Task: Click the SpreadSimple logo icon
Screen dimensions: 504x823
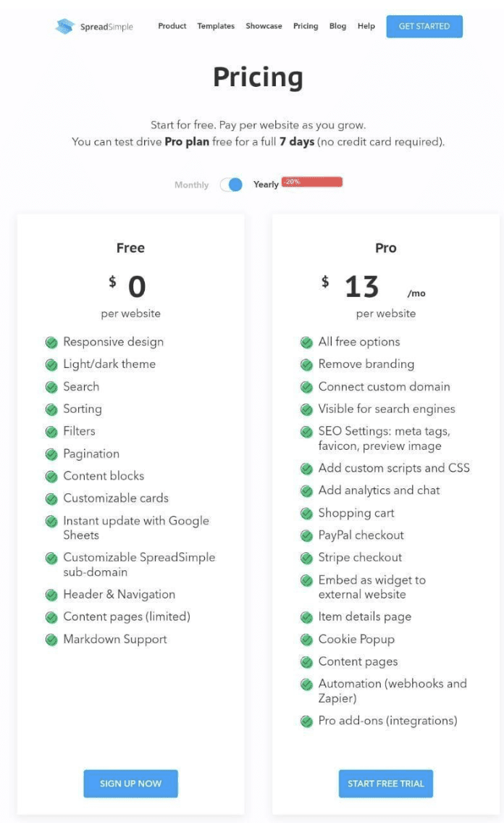Action: (65, 26)
